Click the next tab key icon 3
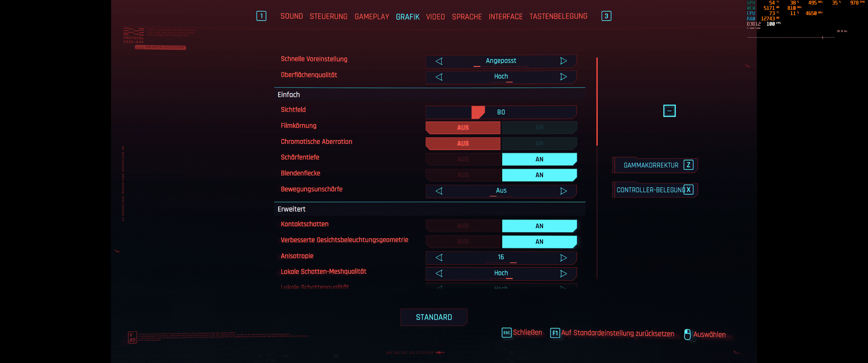Screen dimensions: 868x363 pyautogui.click(x=606, y=16)
